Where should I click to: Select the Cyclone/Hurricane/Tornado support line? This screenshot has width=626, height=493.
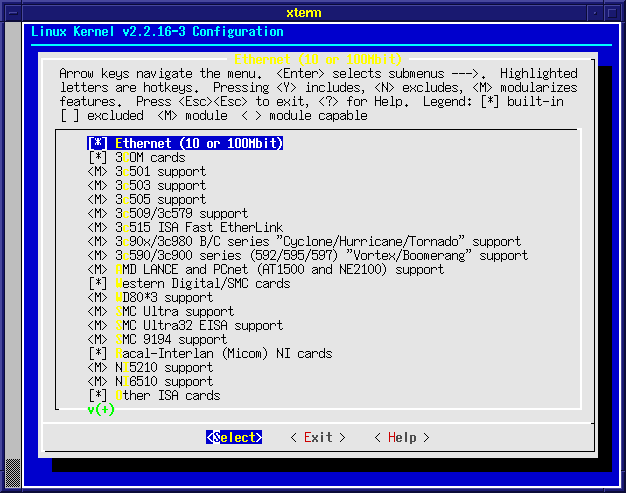[304, 242]
